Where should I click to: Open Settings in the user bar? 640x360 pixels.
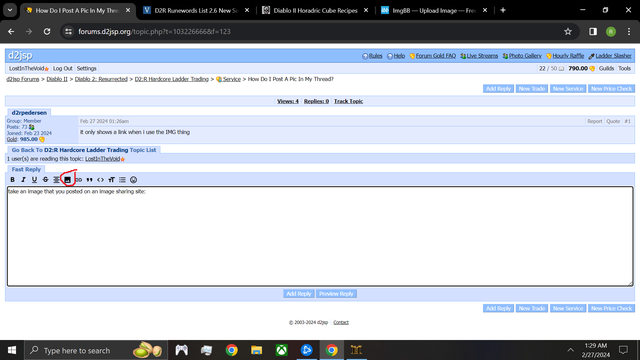pyautogui.click(x=87, y=69)
